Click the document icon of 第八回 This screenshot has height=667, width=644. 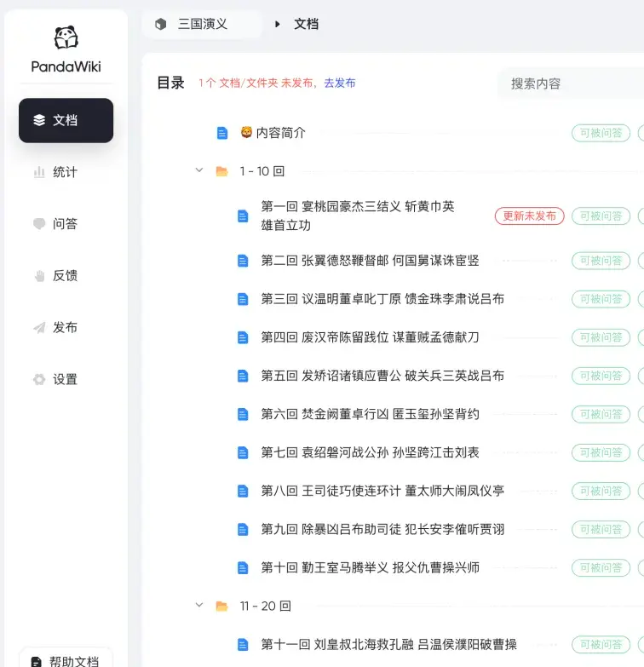tap(243, 492)
